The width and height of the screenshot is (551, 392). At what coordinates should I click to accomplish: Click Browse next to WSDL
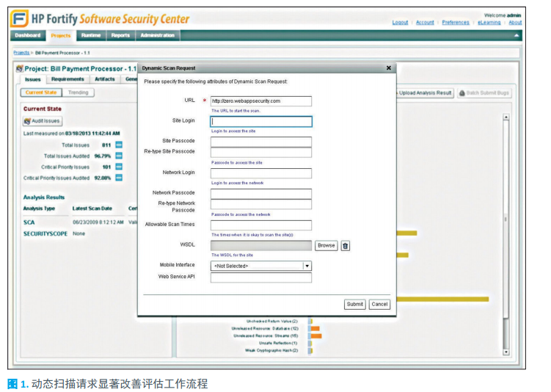pos(326,245)
